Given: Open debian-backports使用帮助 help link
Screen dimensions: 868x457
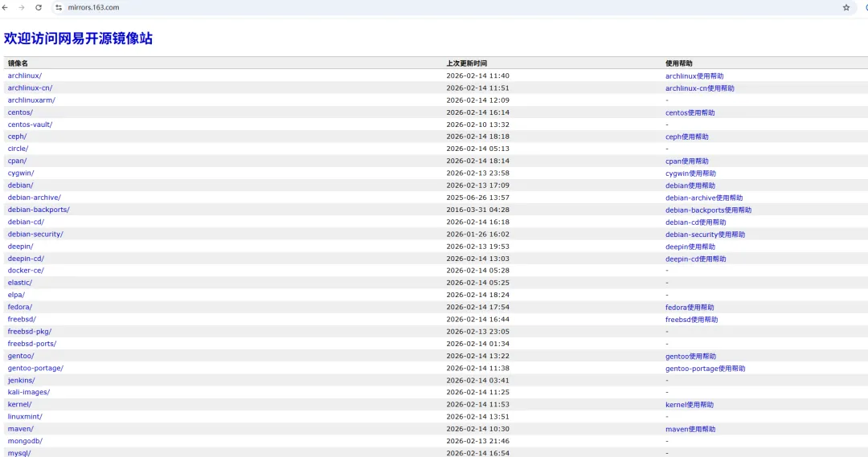Looking at the screenshot, I should point(709,210).
